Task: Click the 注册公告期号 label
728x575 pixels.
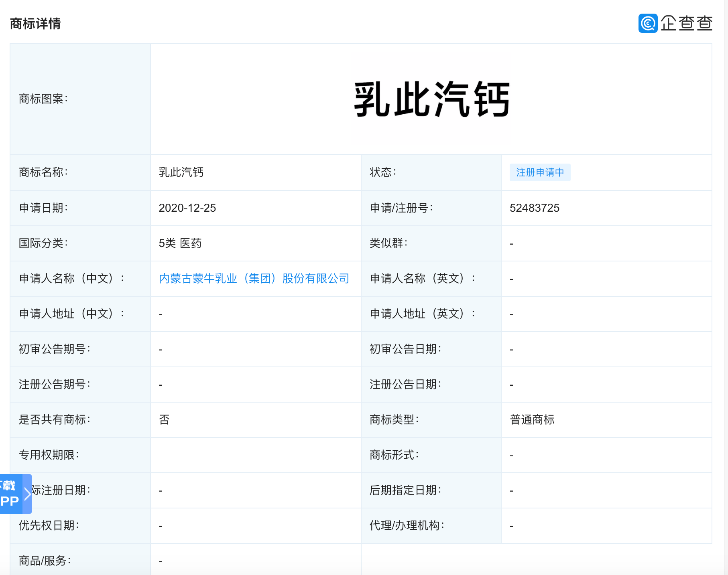Action: point(55,384)
